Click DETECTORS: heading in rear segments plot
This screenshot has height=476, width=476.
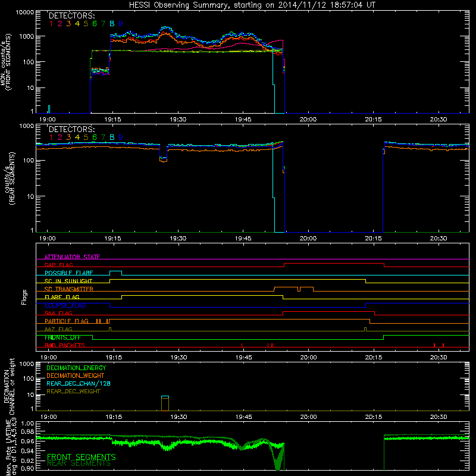point(71,129)
